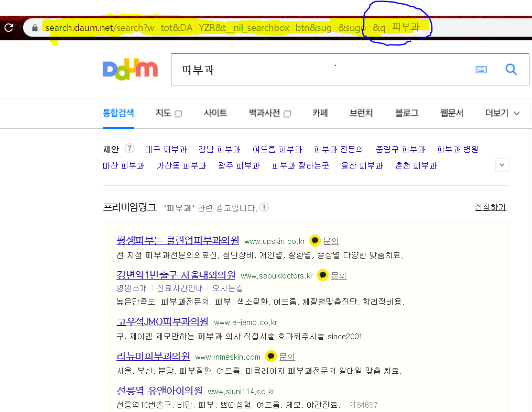Search suggestion 광주 피부과

click(239, 165)
